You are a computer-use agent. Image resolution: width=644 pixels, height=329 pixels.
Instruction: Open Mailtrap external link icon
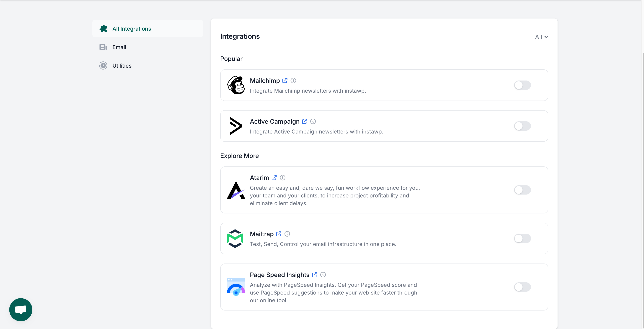pyautogui.click(x=279, y=234)
